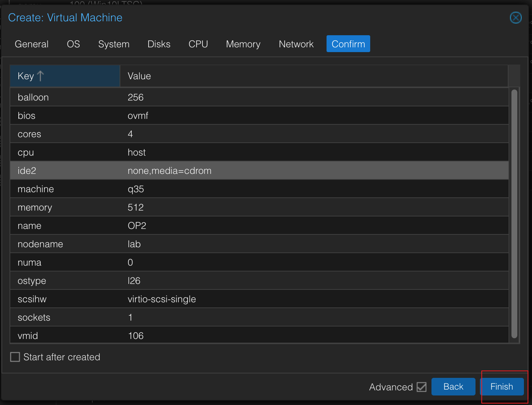Click Finish to create the VM
The height and width of the screenshot is (405, 532).
pyautogui.click(x=502, y=387)
